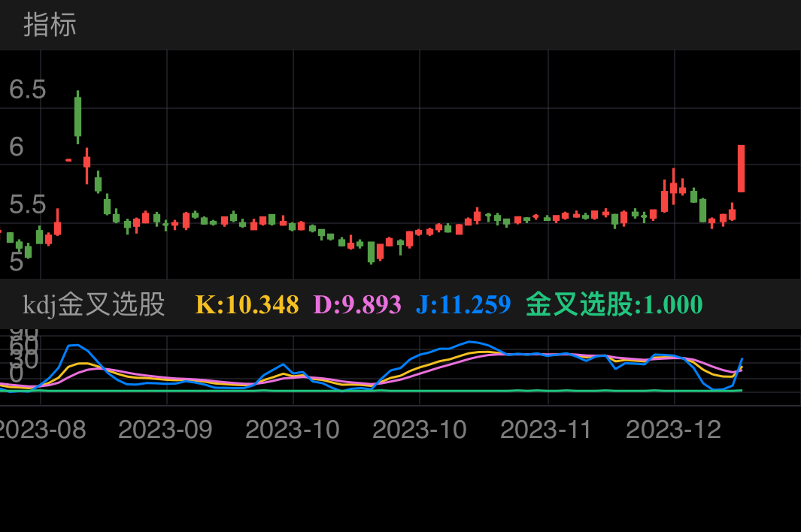Click the 5 price axis label

tap(17, 262)
